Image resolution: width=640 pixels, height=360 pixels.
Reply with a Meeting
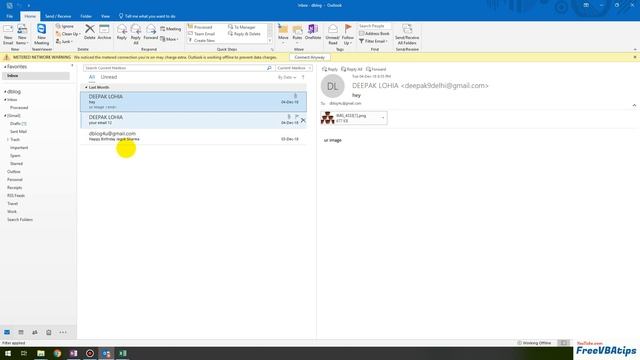tap(171, 29)
